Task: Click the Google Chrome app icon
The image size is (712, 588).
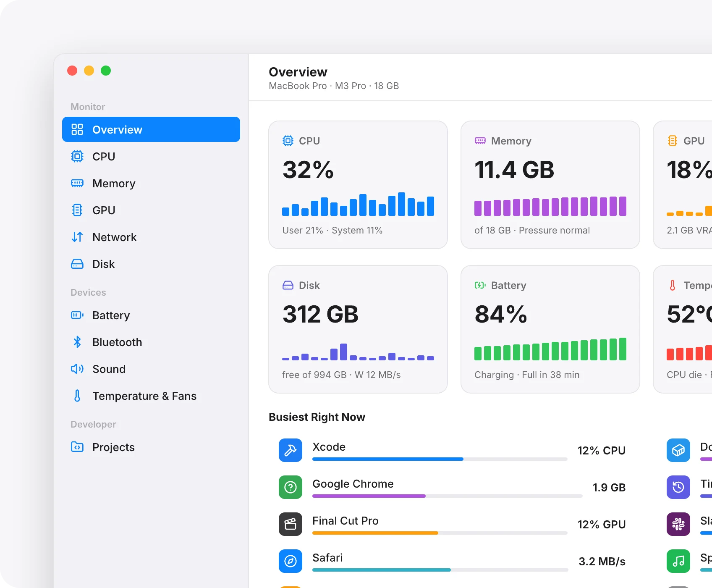Action: tap(291, 487)
